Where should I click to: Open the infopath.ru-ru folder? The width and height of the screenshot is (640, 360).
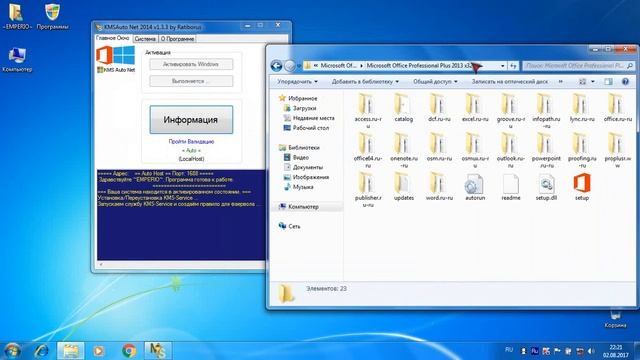[x=546, y=109]
